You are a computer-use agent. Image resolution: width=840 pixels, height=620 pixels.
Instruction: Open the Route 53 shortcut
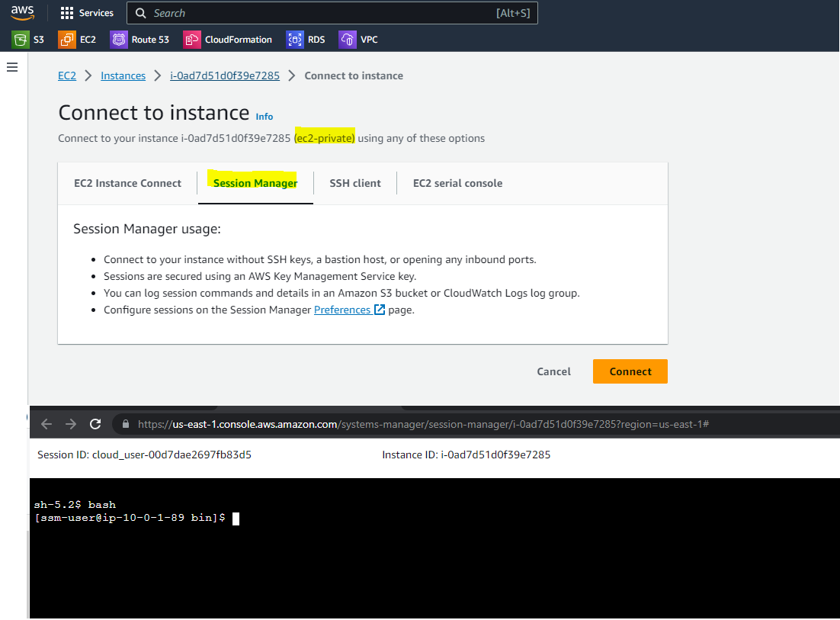140,40
